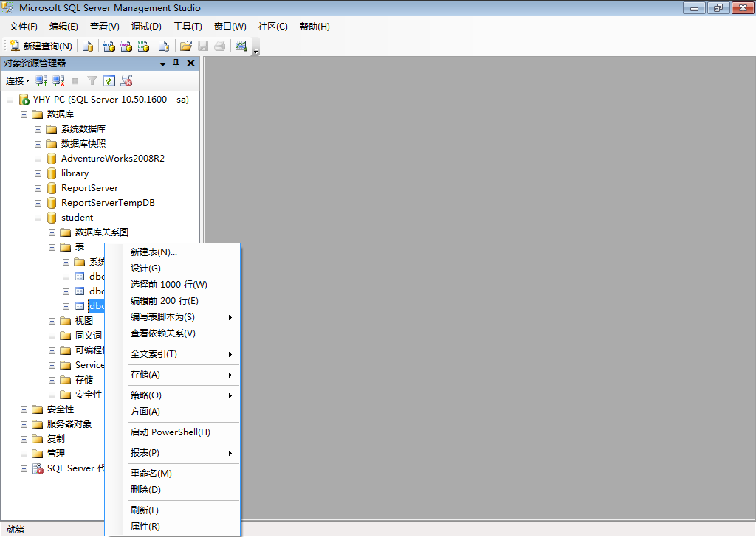
Task: Click the Print icon in toolbar
Action: click(x=220, y=46)
